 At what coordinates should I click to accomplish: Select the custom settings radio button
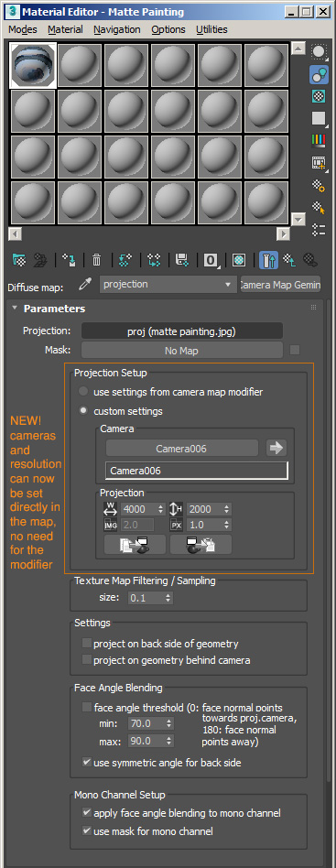click(x=83, y=411)
